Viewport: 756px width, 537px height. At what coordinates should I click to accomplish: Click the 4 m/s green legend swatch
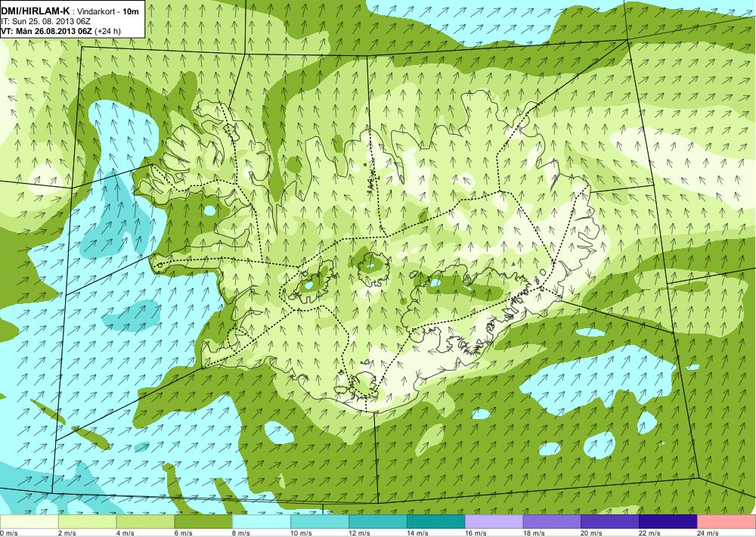click(145, 522)
